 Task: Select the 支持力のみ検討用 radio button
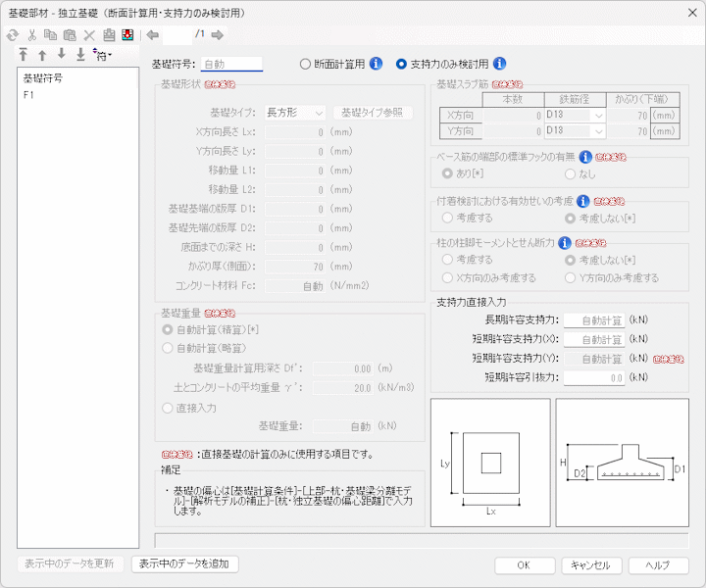tap(401, 64)
